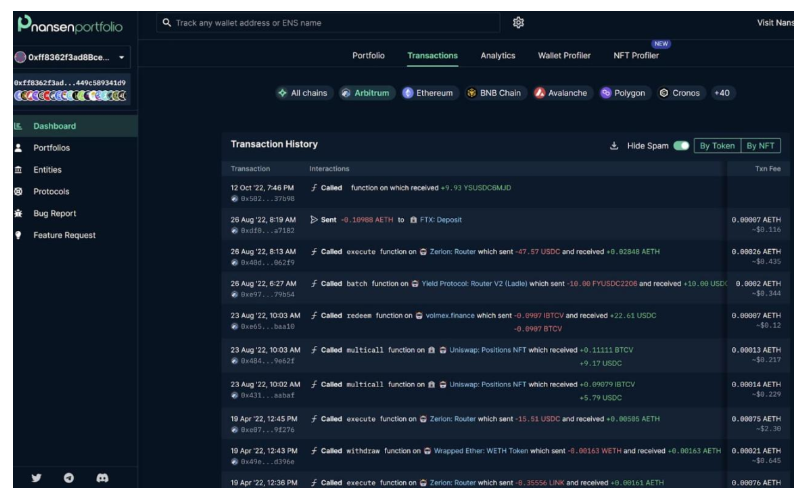Open the Wallet Profiler tab
The width and height of the screenshot is (812, 491).
click(564, 55)
